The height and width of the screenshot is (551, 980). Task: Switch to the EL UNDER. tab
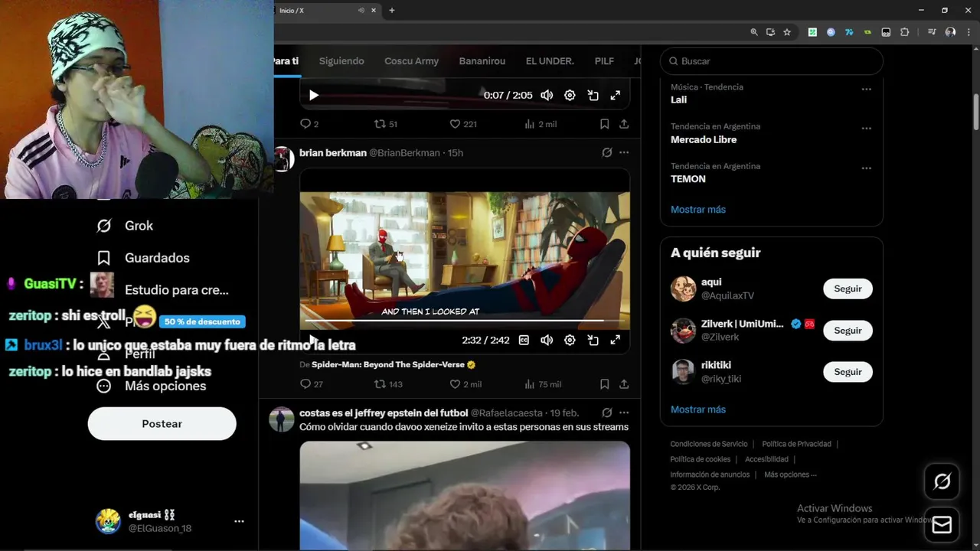[550, 61]
